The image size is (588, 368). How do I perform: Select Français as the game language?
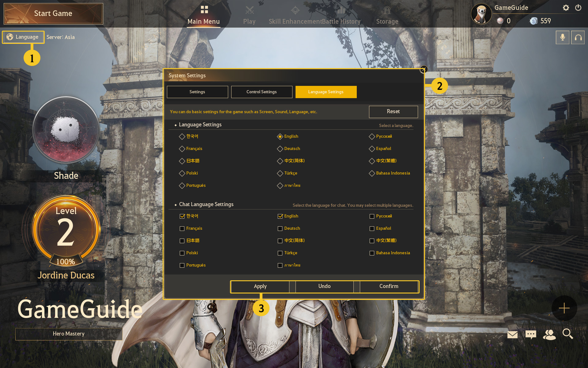click(182, 149)
